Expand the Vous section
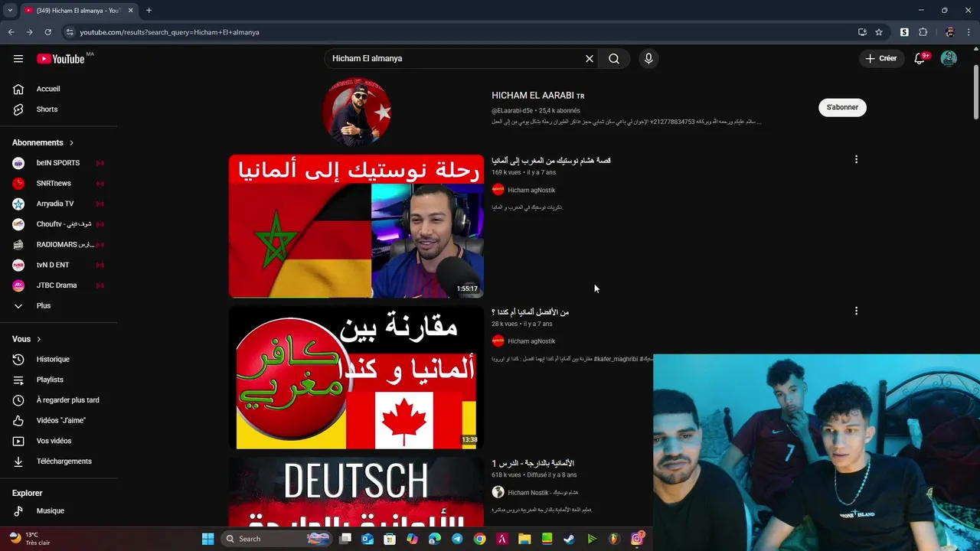980x551 pixels. click(27, 339)
